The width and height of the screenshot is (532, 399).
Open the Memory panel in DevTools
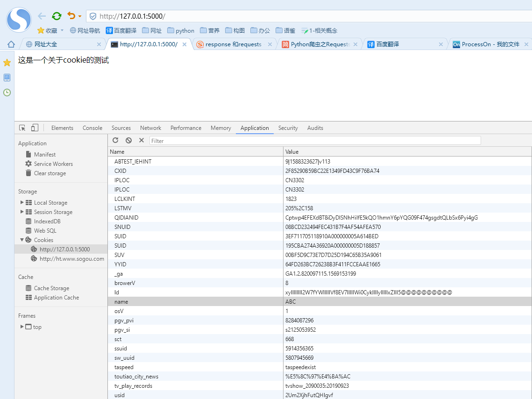[220, 128]
